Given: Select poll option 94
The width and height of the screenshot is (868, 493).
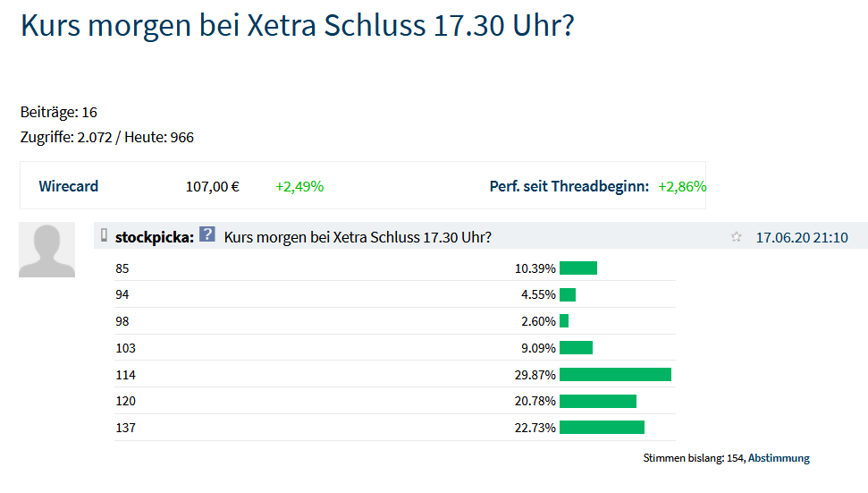Looking at the screenshot, I should point(123,294).
